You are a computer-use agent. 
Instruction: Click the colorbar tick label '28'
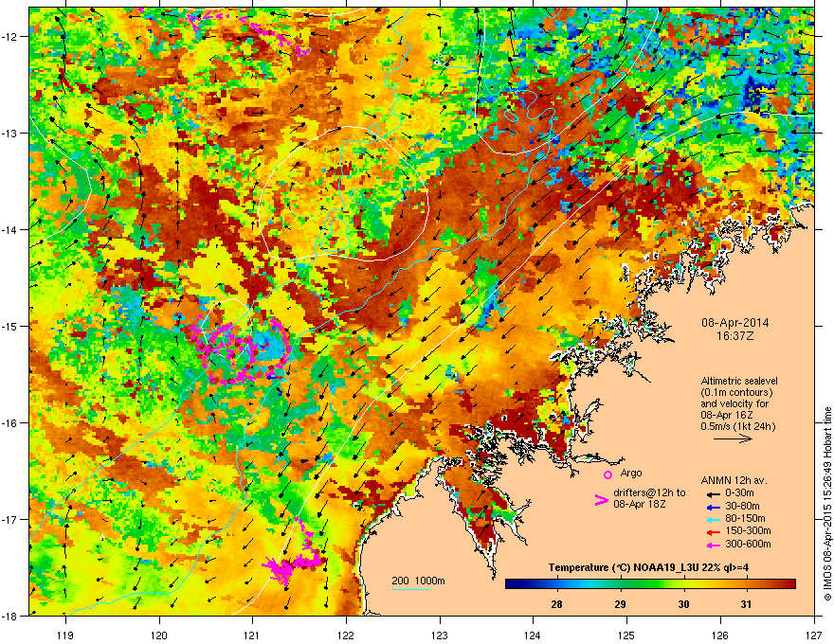[557, 604]
